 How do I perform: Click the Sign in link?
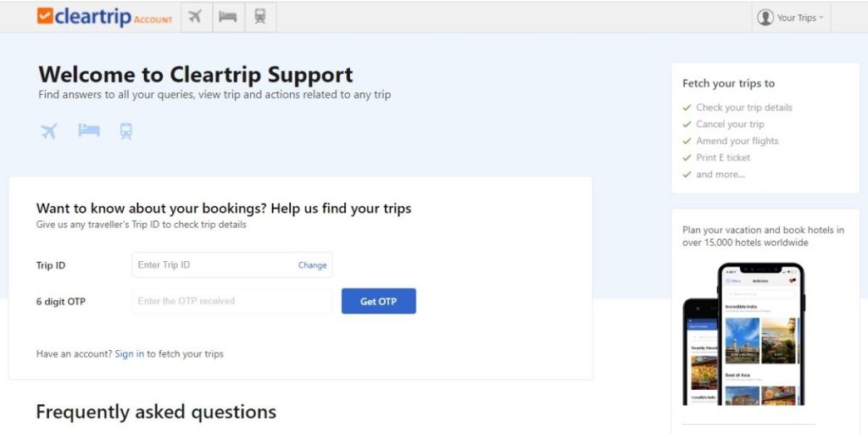[x=130, y=353]
